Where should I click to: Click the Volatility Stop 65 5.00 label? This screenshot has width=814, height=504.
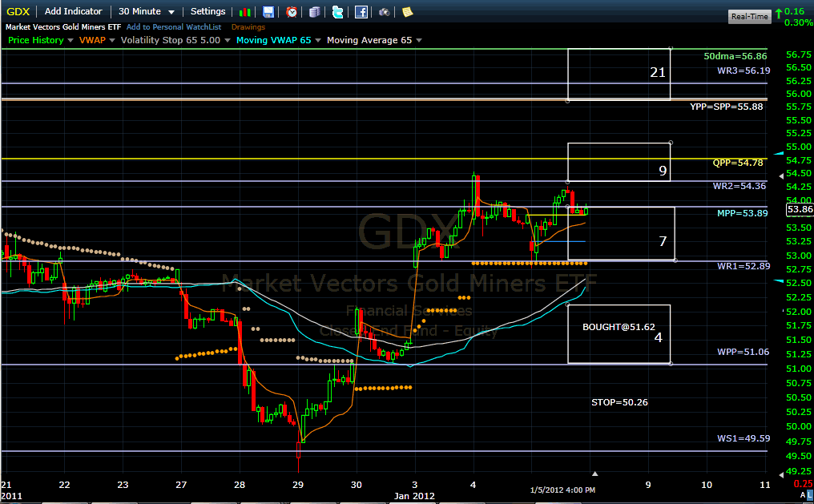(x=171, y=40)
